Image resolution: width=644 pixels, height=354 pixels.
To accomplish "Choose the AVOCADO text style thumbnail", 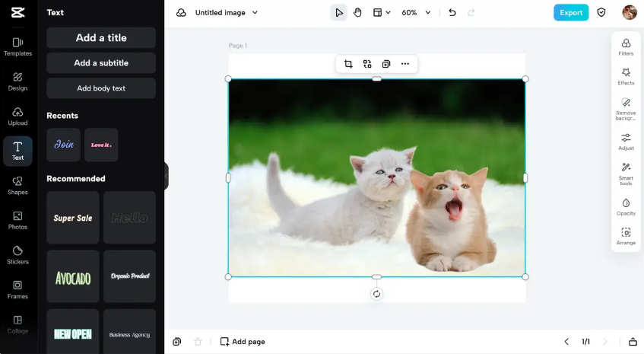I will (73, 276).
